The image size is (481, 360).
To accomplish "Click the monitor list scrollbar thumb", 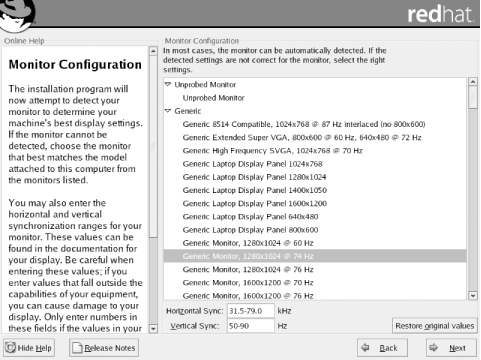I will 473,97.
